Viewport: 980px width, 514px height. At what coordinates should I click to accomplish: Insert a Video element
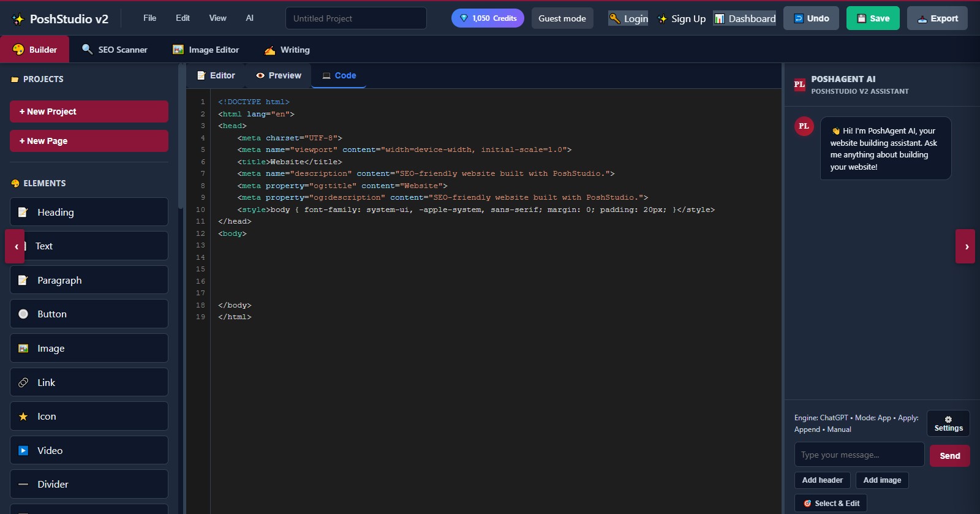click(x=89, y=450)
